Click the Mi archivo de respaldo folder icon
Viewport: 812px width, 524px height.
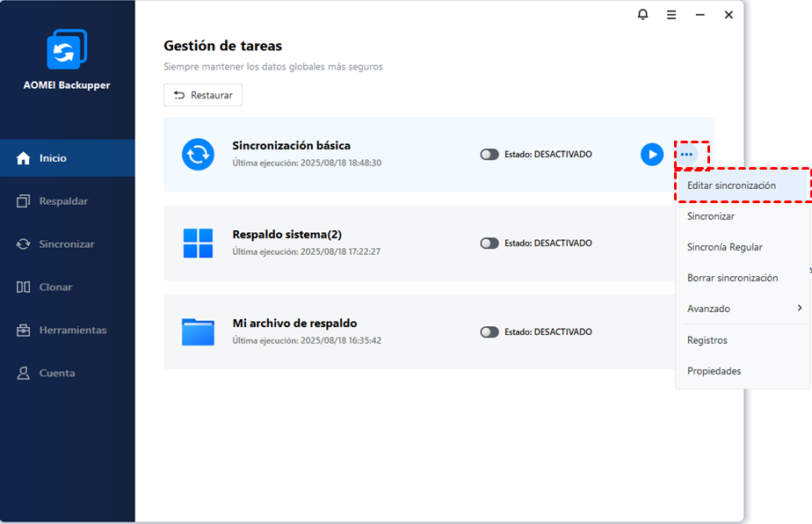(198, 331)
